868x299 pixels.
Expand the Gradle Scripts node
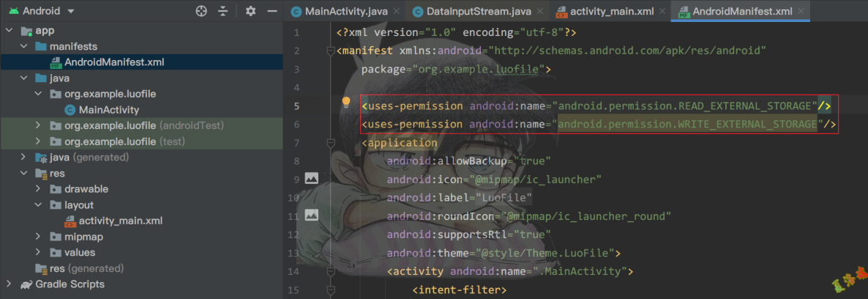tap(9, 284)
